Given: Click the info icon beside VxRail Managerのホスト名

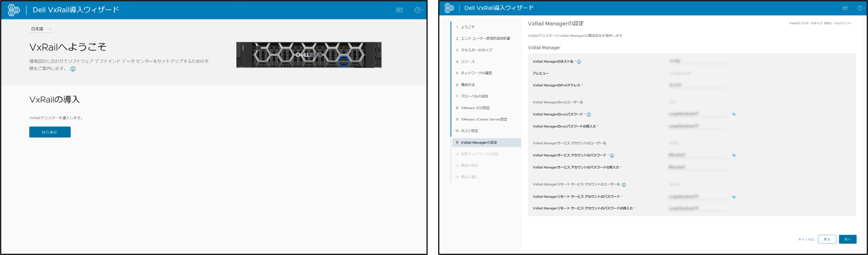Looking at the screenshot, I should point(579,62).
